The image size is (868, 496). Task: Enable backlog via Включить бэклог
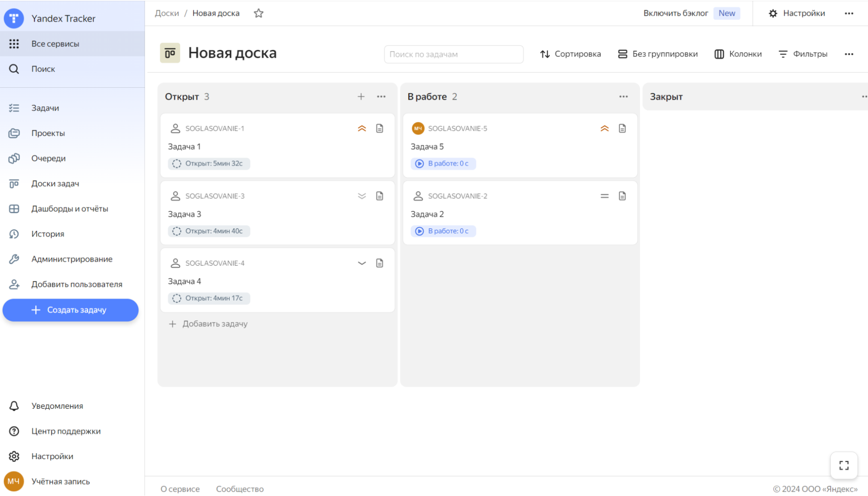point(676,13)
